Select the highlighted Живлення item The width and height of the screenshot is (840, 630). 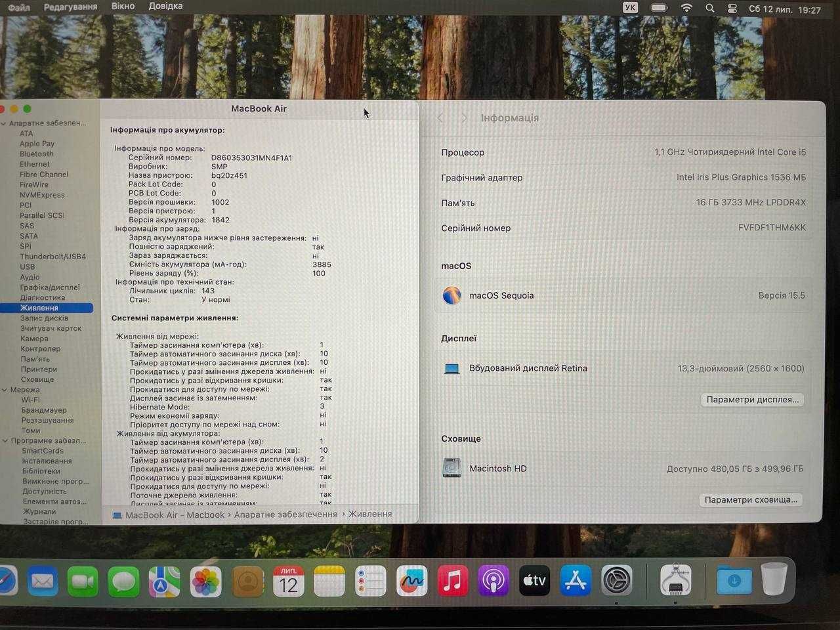click(47, 308)
